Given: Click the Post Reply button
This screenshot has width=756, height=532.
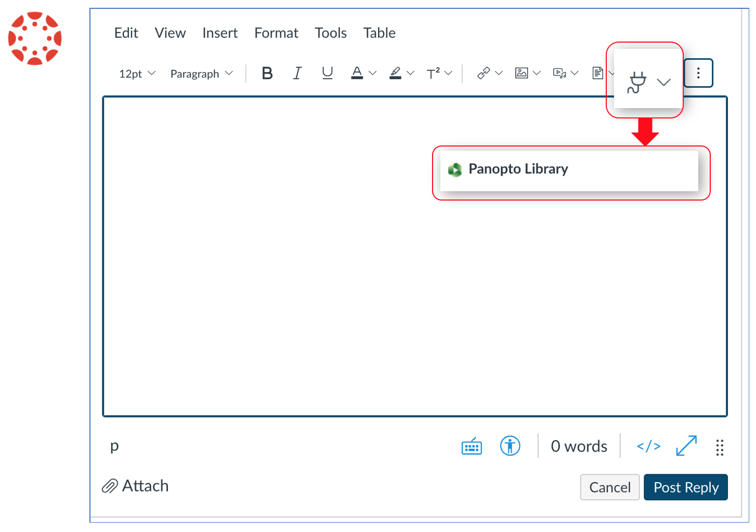Looking at the screenshot, I should click(x=686, y=487).
